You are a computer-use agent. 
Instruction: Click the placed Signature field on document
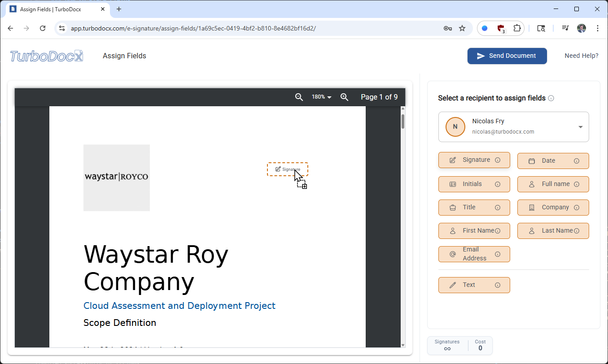click(288, 169)
